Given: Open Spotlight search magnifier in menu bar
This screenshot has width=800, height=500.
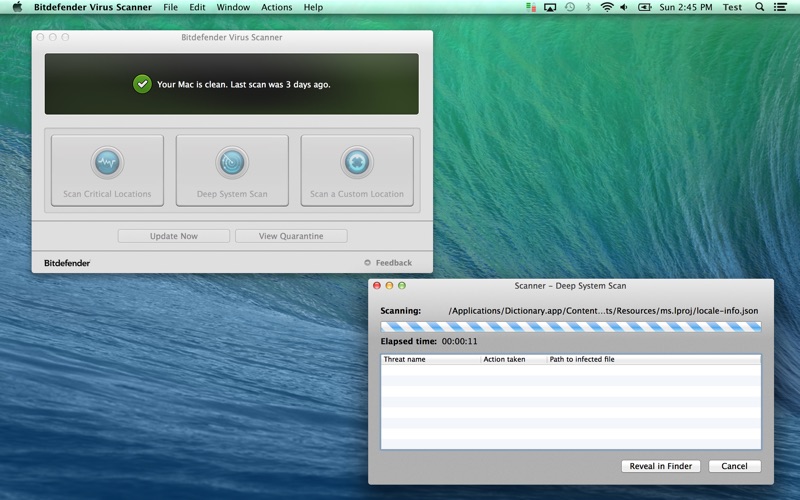Looking at the screenshot, I should click(759, 7).
